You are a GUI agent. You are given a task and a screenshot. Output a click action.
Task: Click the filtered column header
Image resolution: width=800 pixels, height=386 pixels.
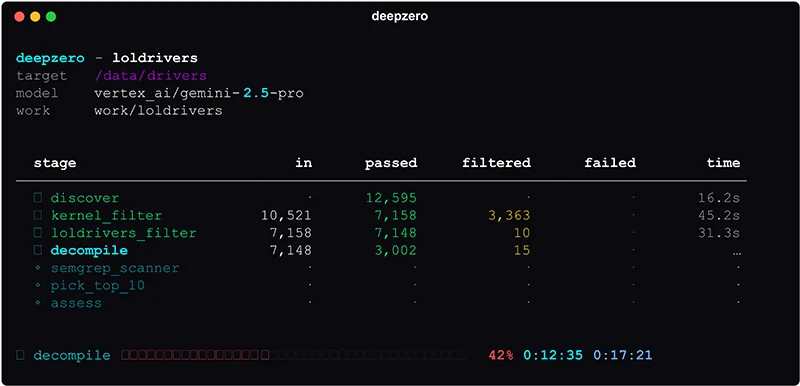(x=496, y=163)
